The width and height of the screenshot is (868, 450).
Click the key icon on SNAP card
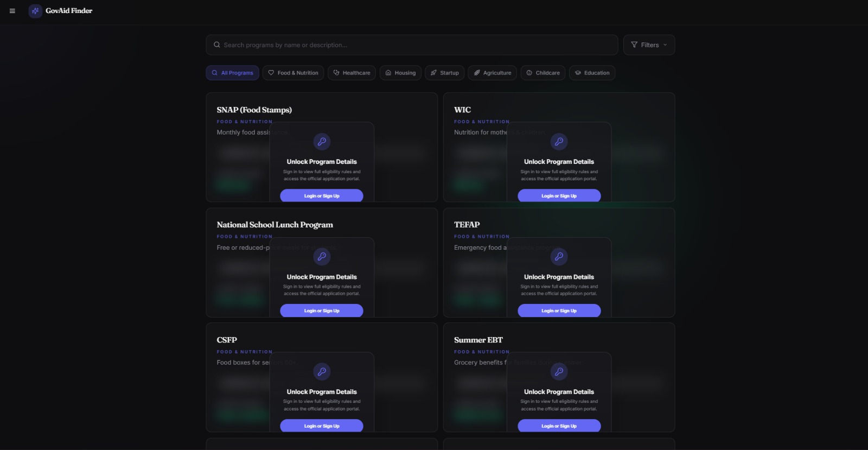[x=322, y=142]
